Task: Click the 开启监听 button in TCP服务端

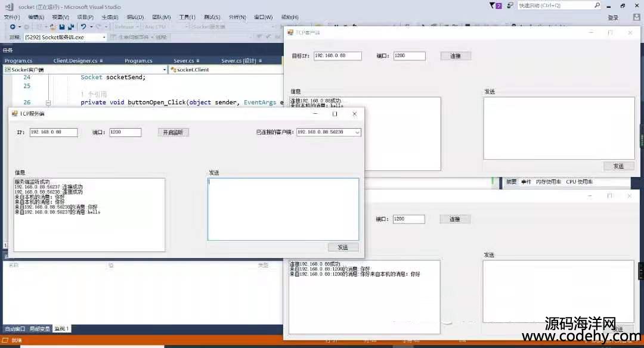Action: (x=173, y=132)
